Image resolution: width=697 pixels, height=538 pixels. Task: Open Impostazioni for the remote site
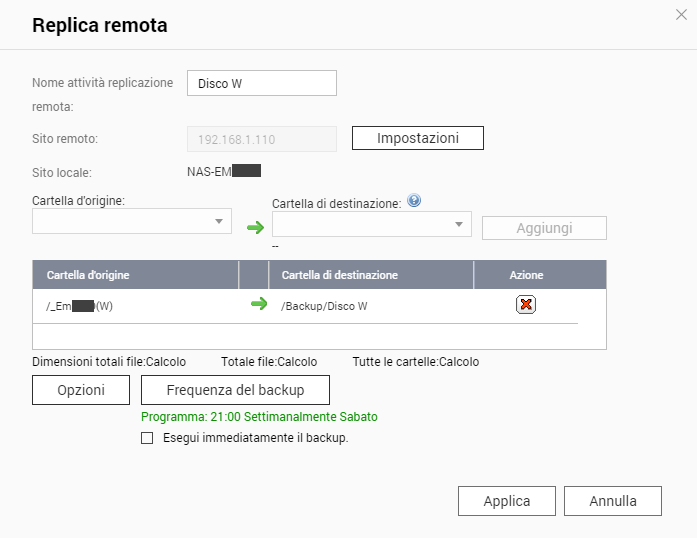[x=417, y=138]
